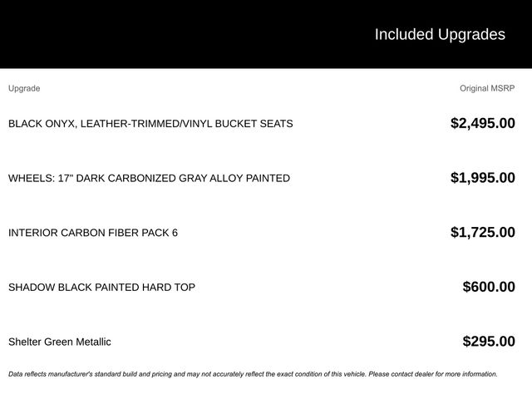This screenshot has width=532, height=399.
Task: Select the Shelter Green Metallic entry
Action: (x=59, y=342)
